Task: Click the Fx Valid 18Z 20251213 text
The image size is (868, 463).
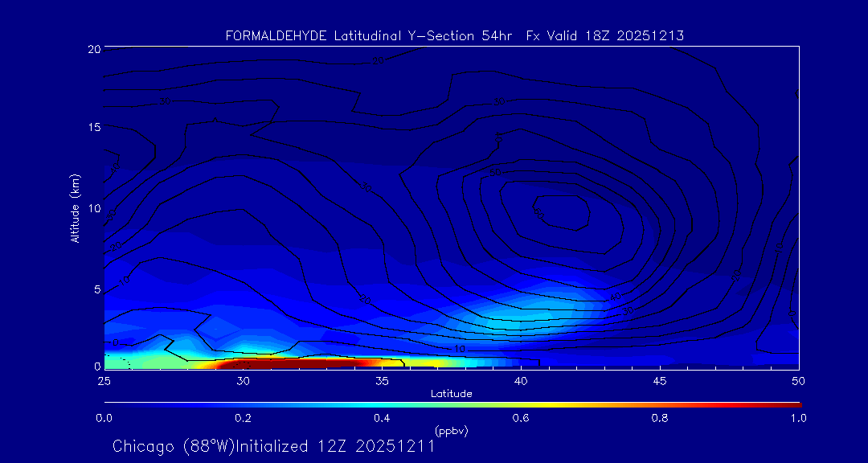Action: pos(604,36)
